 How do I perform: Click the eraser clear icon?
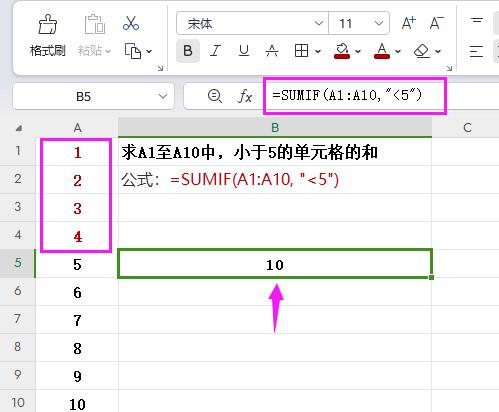tap(422, 51)
